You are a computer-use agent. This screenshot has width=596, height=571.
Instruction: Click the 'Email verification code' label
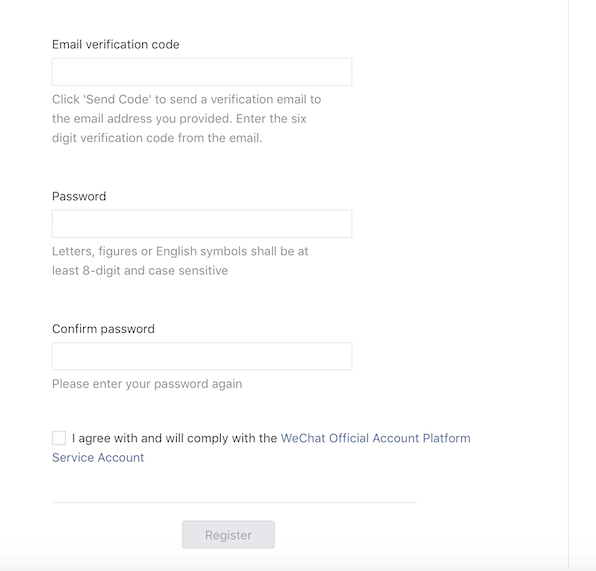click(116, 44)
